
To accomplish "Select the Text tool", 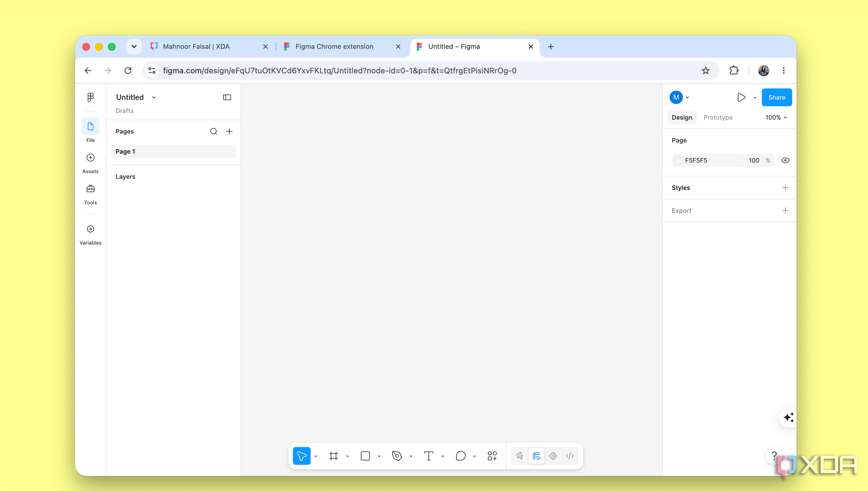I will pyautogui.click(x=429, y=456).
